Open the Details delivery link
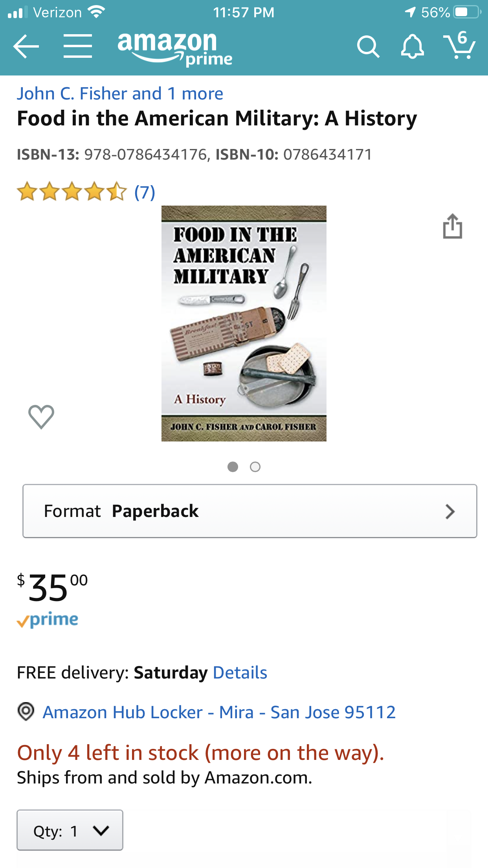This screenshot has height=868, width=488. coord(240,673)
